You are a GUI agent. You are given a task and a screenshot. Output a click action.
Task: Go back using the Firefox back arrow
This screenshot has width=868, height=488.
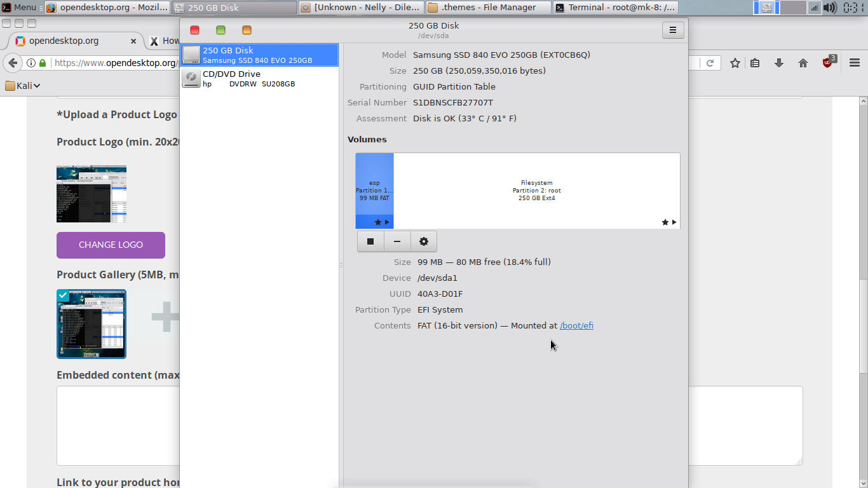click(13, 63)
